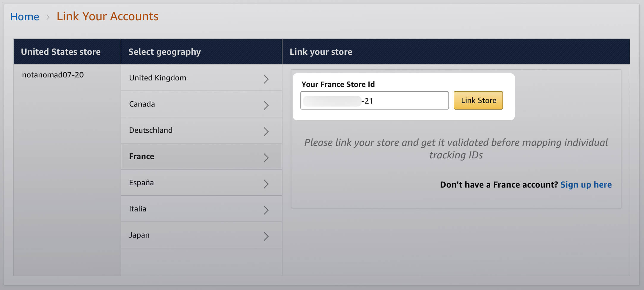The image size is (644, 290).
Task: Click the arrow next to Japan
Action: click(266, 236)
